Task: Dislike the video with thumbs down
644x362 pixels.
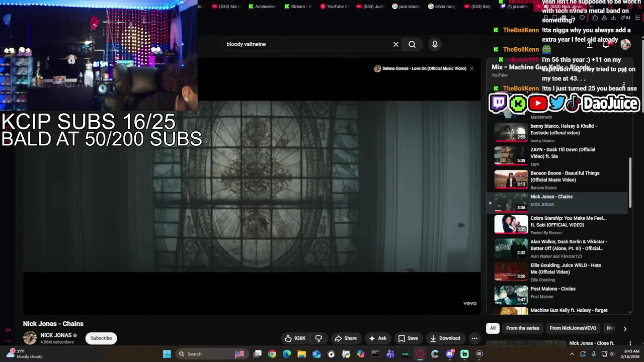Action: coord(318,338)
